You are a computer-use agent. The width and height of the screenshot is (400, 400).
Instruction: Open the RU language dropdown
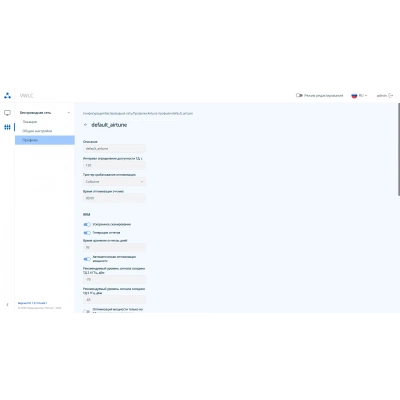click(x=363, y=96)
